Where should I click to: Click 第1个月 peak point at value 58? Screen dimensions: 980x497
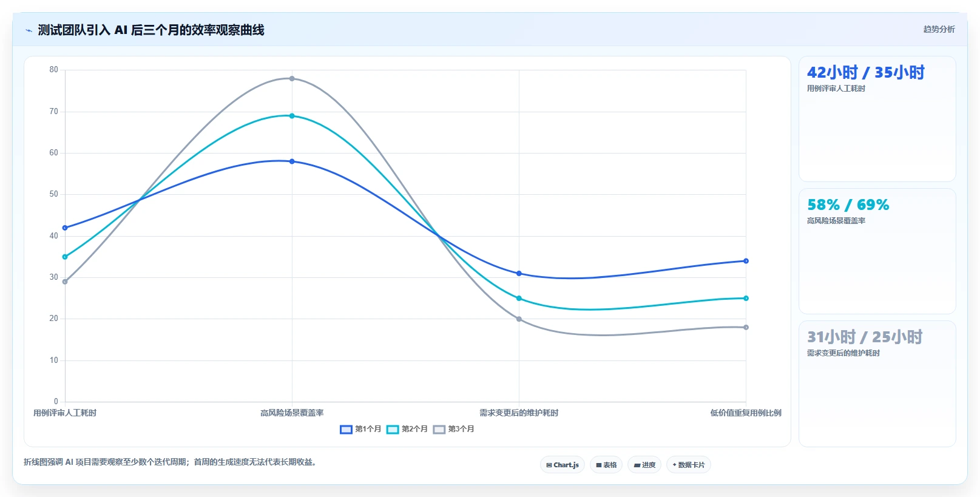(x=292, y=161)
